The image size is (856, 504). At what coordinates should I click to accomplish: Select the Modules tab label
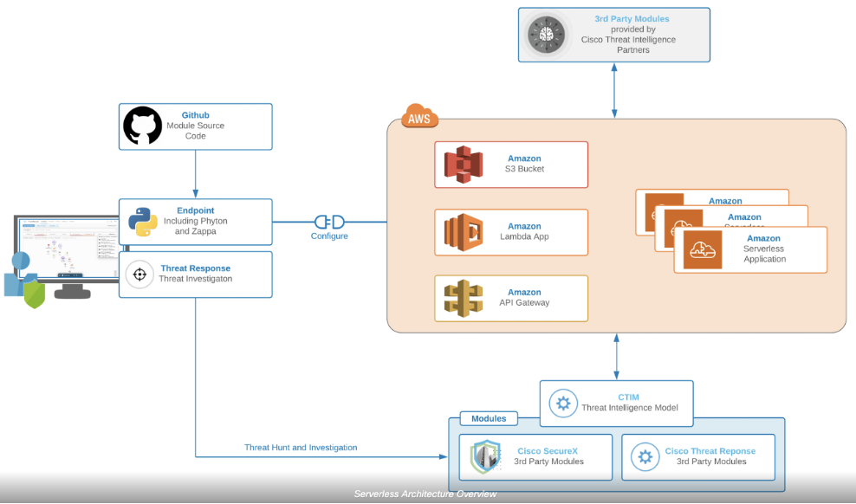click(x=489, y=418)
